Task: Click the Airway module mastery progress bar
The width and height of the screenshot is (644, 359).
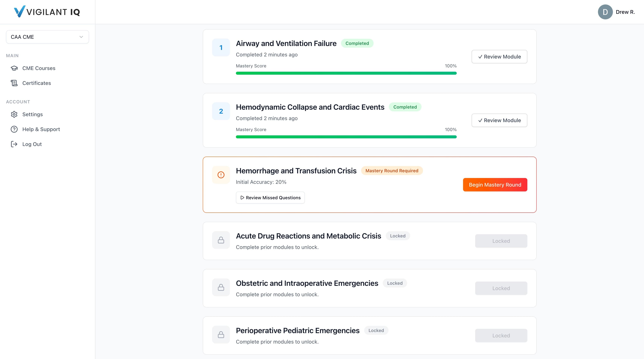Action: (346, 73)
